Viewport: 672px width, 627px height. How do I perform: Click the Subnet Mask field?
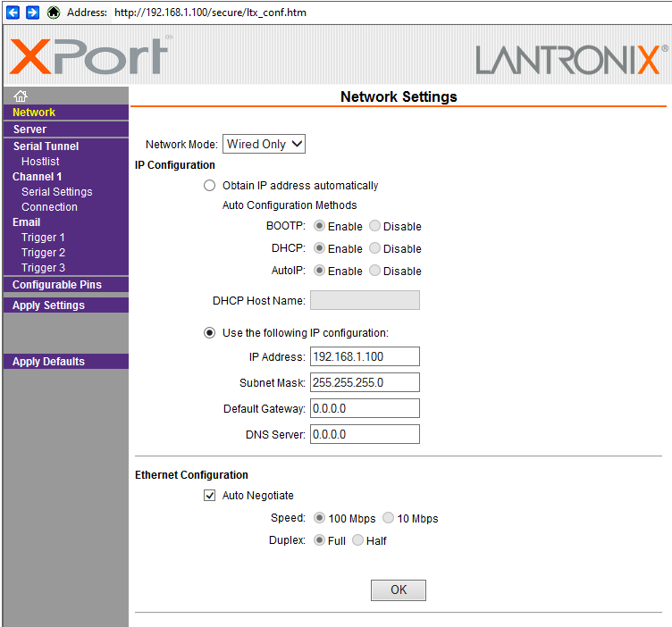pos(365,382)
